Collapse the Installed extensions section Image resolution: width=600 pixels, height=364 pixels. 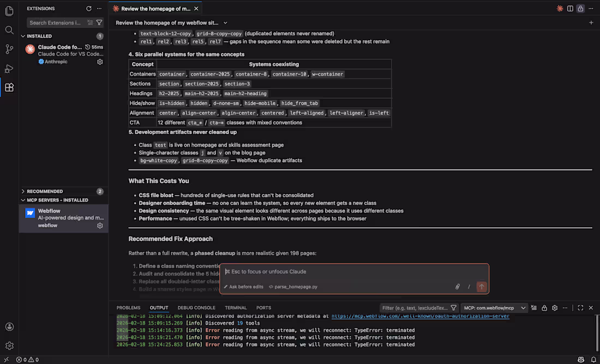point(23,36)
